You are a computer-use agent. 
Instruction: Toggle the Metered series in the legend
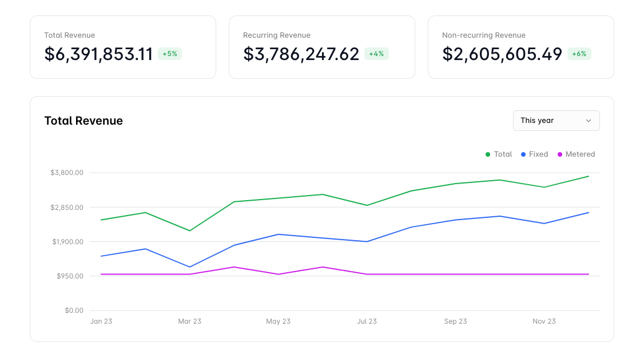click(580, 154)
